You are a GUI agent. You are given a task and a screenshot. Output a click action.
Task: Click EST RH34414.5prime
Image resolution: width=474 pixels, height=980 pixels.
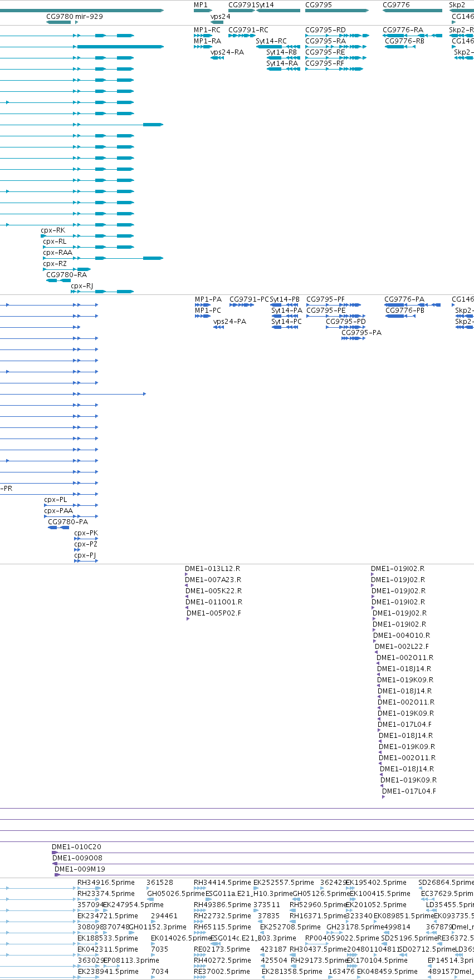(x=222, y=883)
